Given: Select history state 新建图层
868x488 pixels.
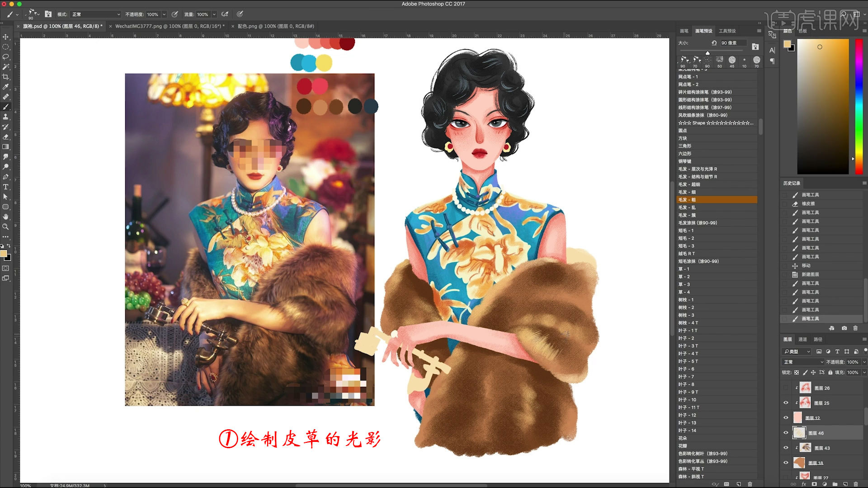Looking at the screenshot, I should (x=821, y=274).
